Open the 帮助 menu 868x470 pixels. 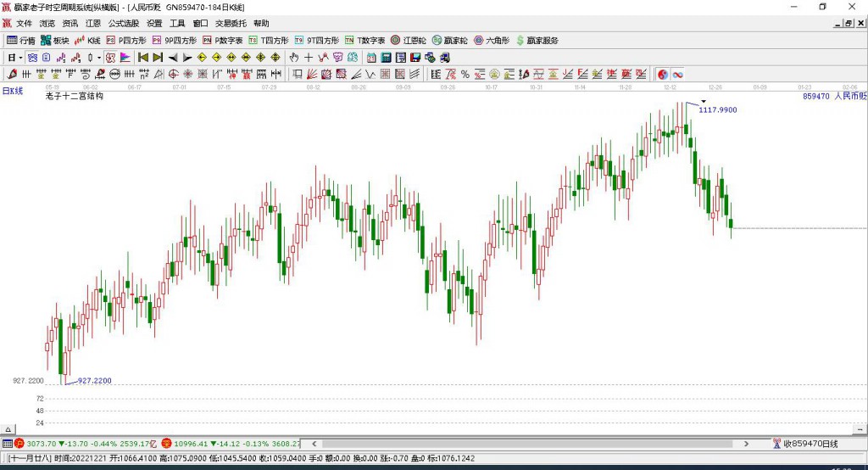pos(261,23)
